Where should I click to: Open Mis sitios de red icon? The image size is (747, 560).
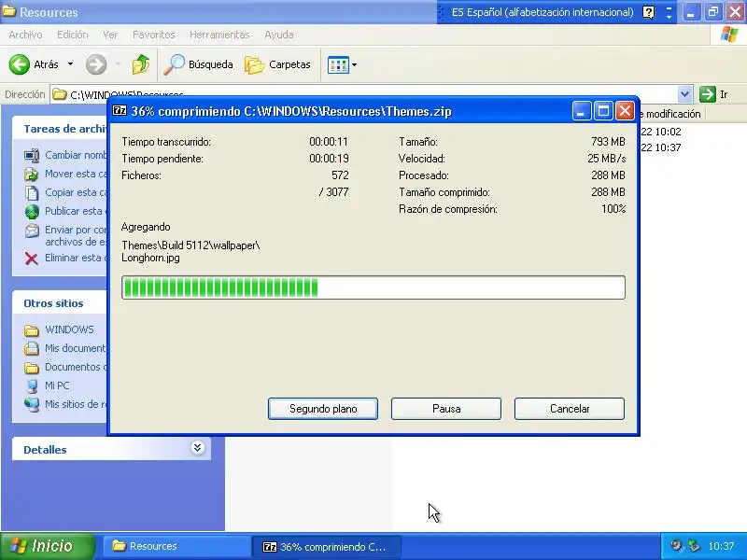coord(32,404)
